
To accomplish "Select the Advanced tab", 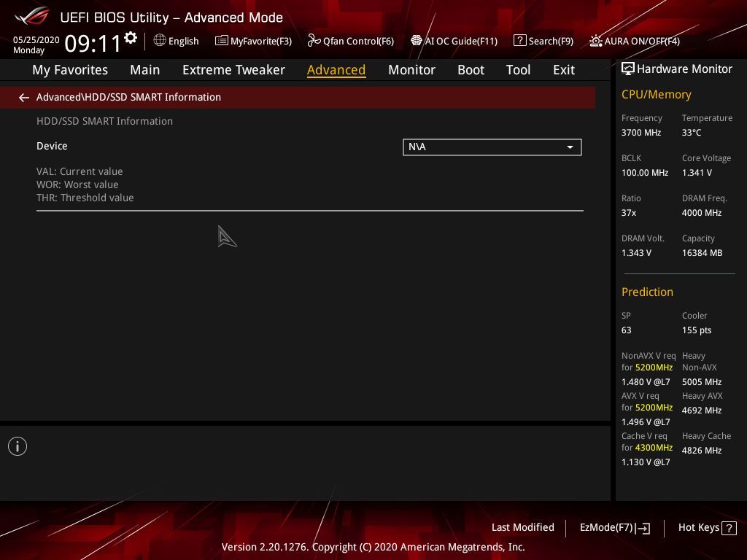I will point(336,70).
